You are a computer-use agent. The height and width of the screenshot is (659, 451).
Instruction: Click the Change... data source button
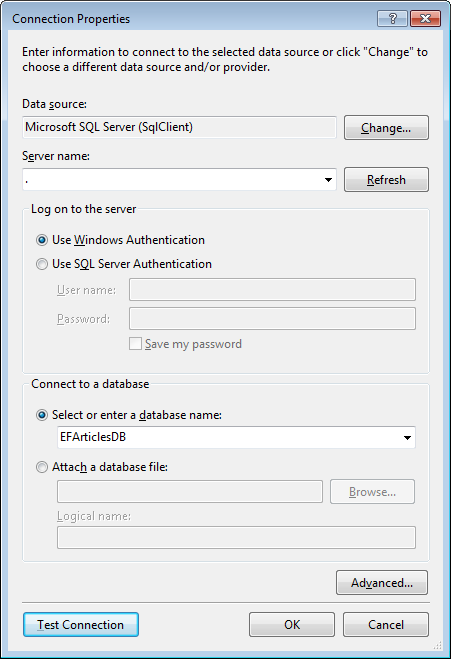(x=386, y=127)
